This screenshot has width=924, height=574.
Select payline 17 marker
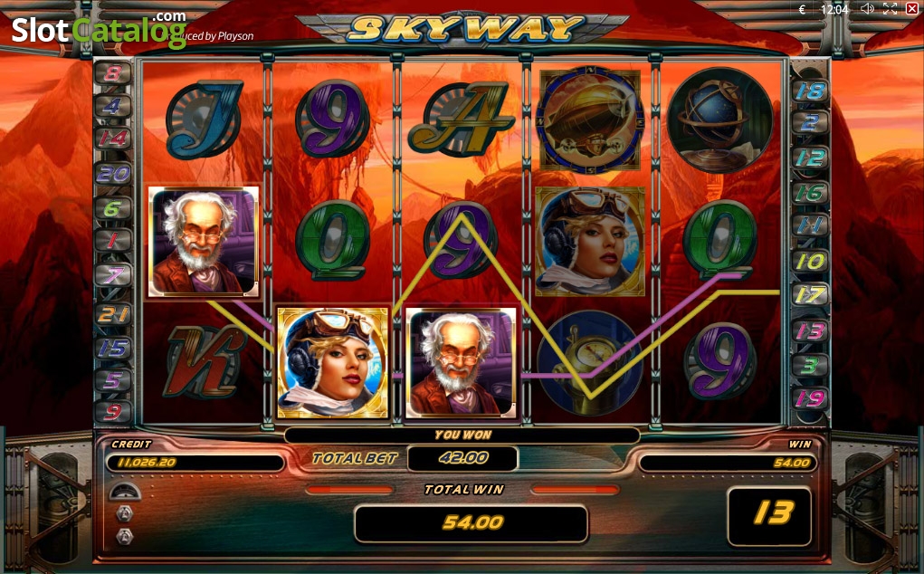click(x=810, y=294)
